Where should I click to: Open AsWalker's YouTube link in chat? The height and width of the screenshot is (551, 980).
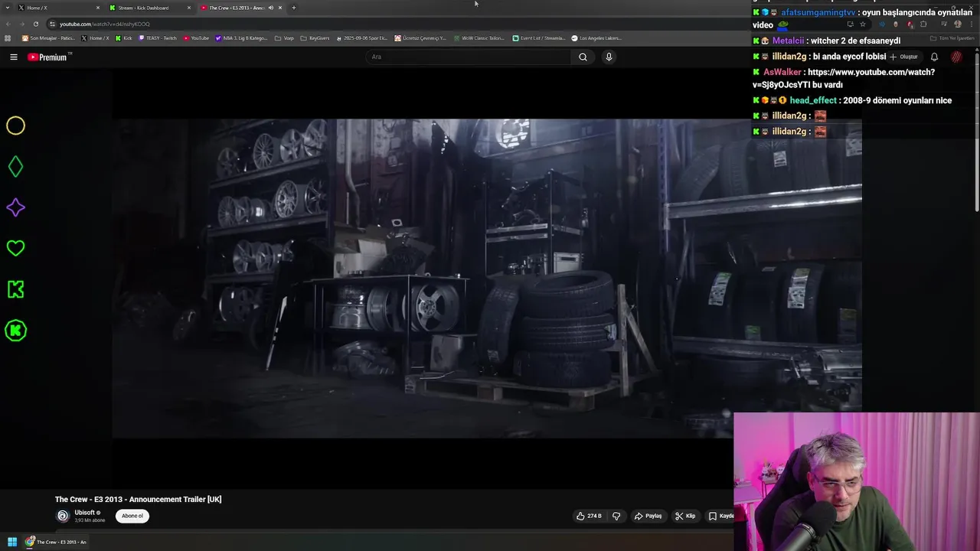pos(844,78)
